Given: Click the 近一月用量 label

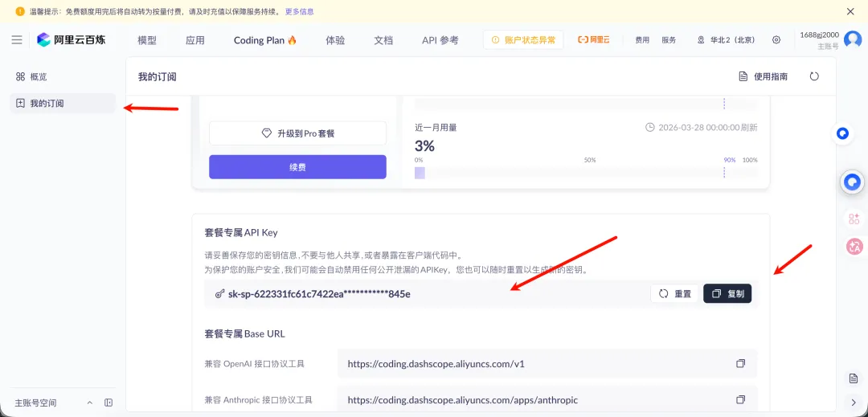Looking at the screenshot, I should tap(436, 127).
